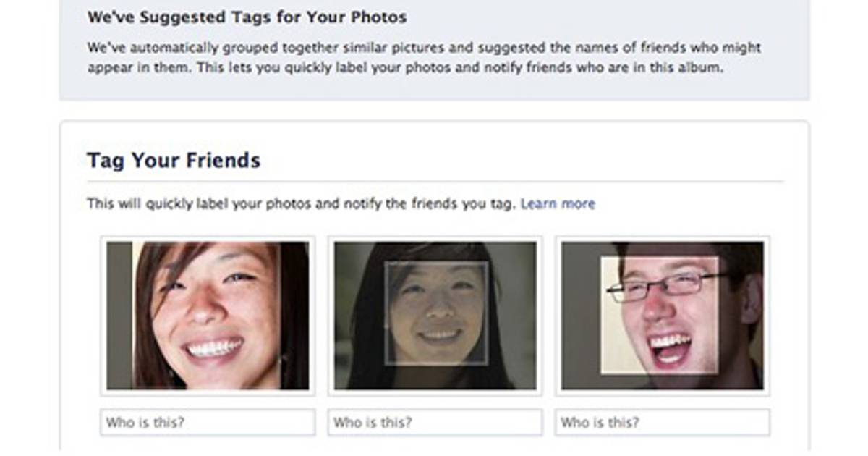Click "We've Suggested Tags for Your Photos" title

247,17
